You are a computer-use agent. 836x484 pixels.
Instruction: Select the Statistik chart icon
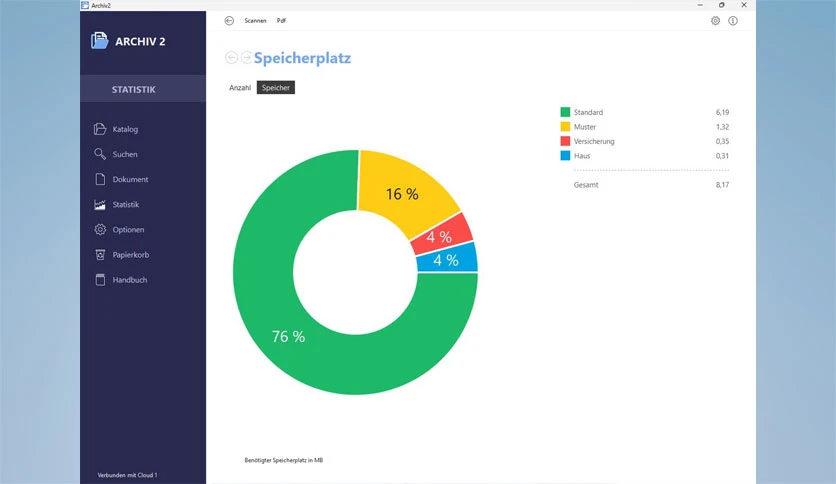pyautogui.click(x=100, y=204)
